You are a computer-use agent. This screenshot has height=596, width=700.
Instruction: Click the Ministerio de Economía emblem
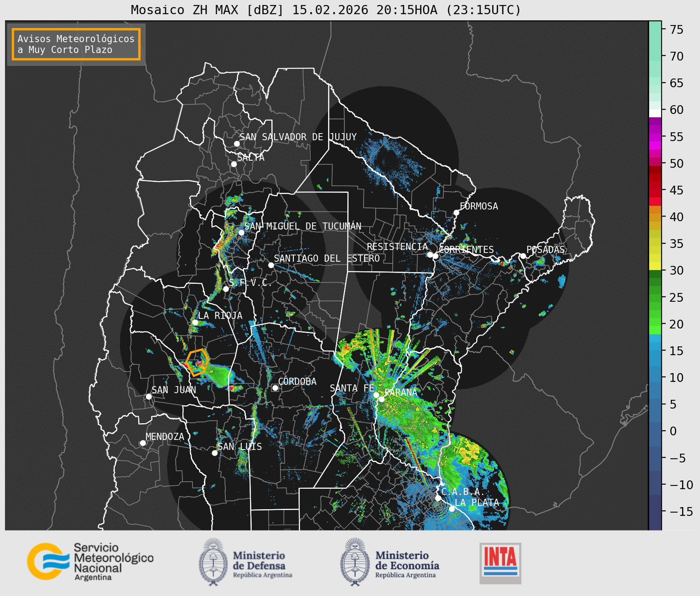(x=356, y=562)
